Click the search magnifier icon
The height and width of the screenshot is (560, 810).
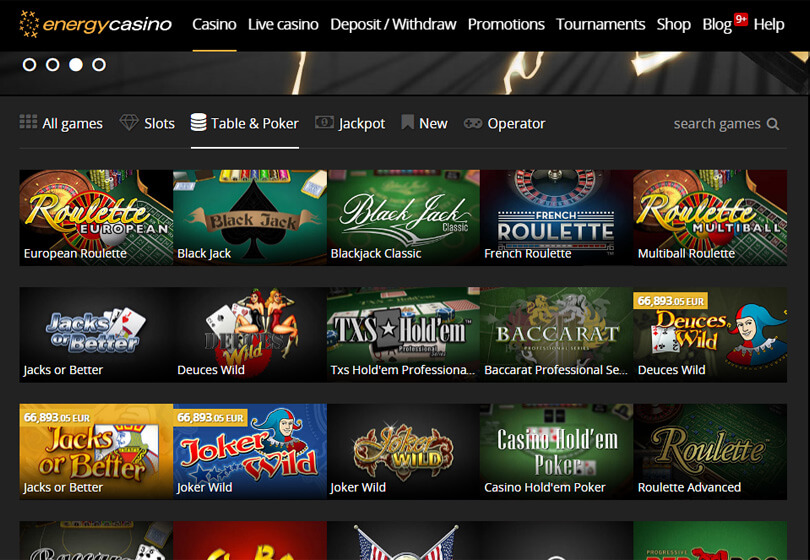[x=772, y=124]
